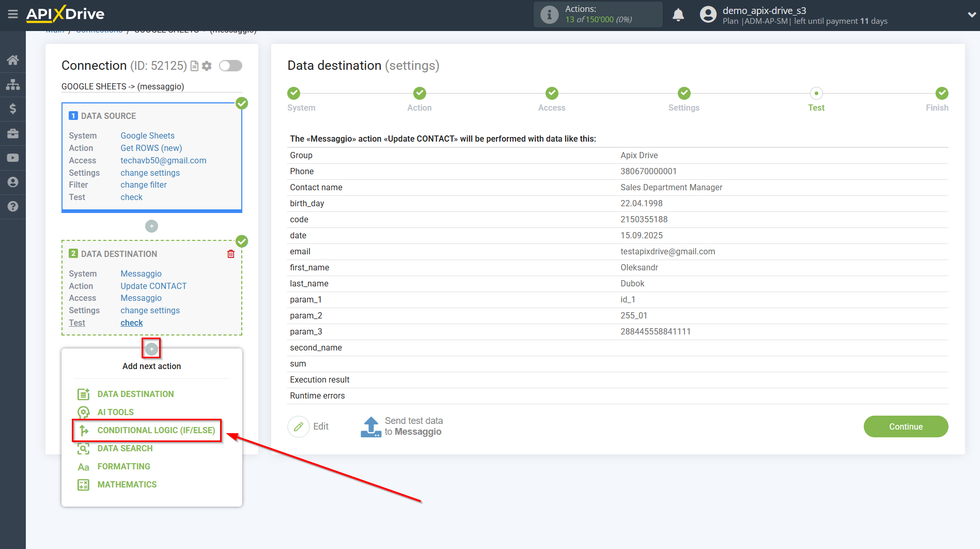This screenshot has width=980, height=549.
Task: Click the Actions counter 13 of 150'000
Action: coord(598,20)
